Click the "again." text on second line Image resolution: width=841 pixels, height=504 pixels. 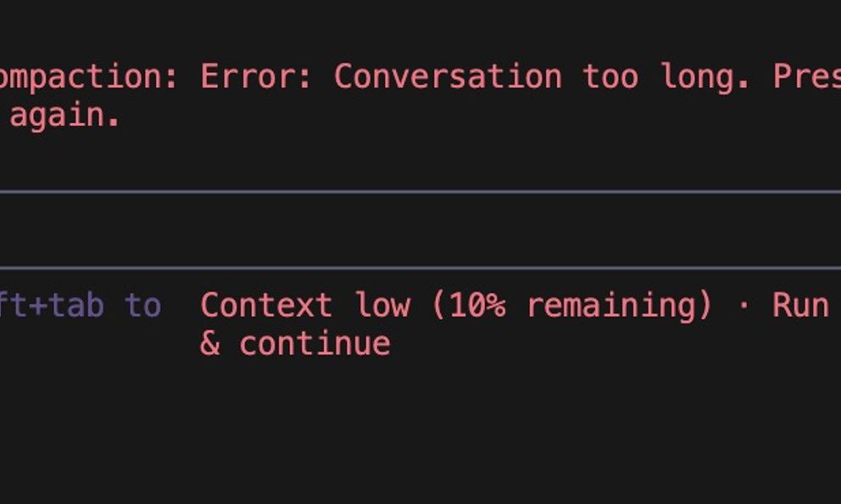[x=64, y=116]
